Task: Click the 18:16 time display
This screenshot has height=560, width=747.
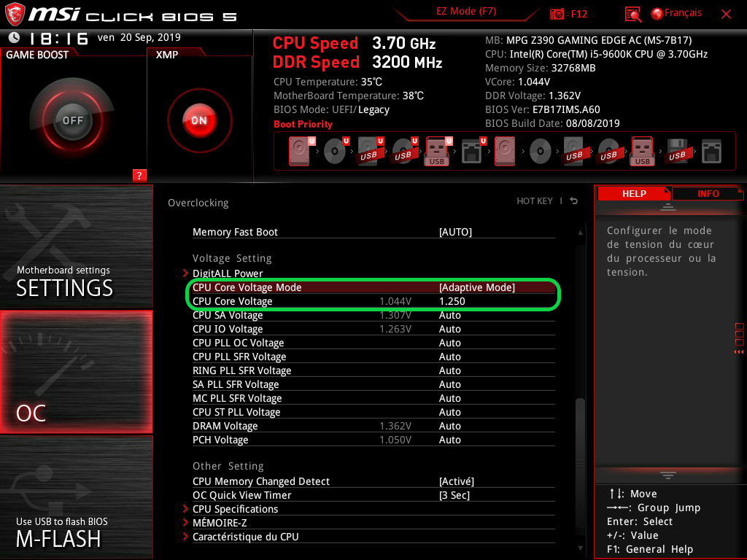Action: coord(58,39)
